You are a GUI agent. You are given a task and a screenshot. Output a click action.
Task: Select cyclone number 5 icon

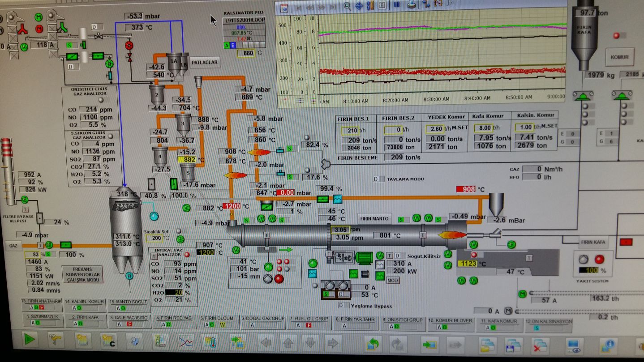coord(188,173)
